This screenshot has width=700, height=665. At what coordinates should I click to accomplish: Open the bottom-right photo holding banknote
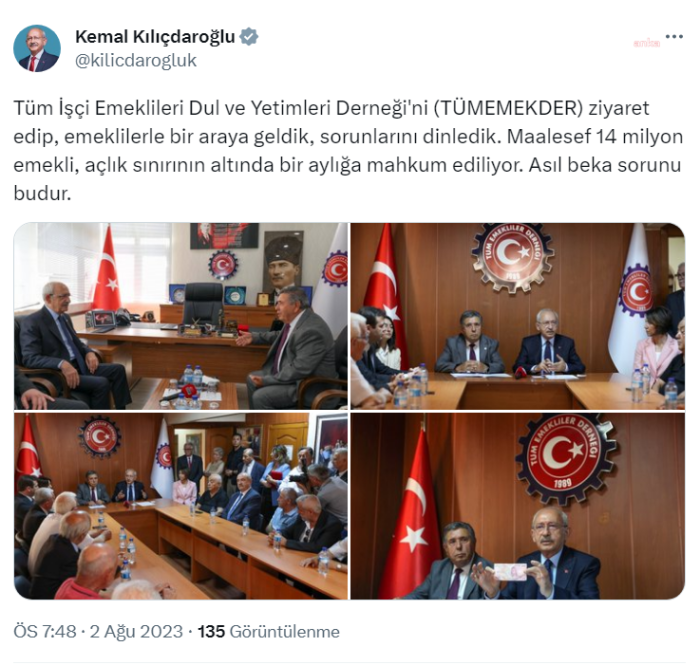click(x=517, y=506)
